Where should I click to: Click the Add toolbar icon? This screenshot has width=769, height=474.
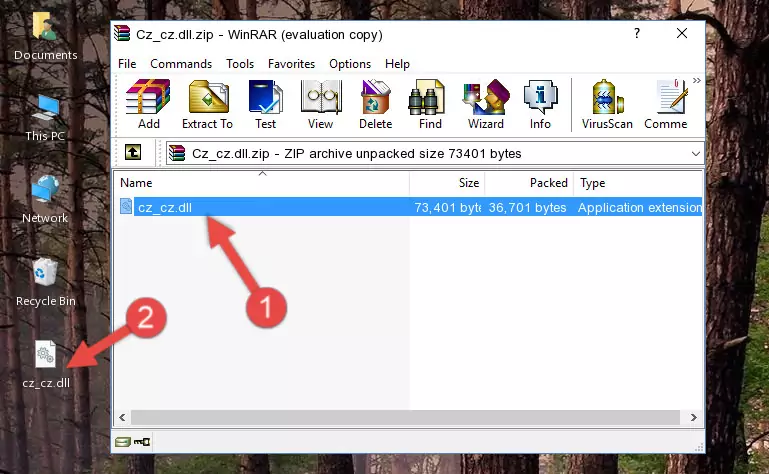[148, 104]
